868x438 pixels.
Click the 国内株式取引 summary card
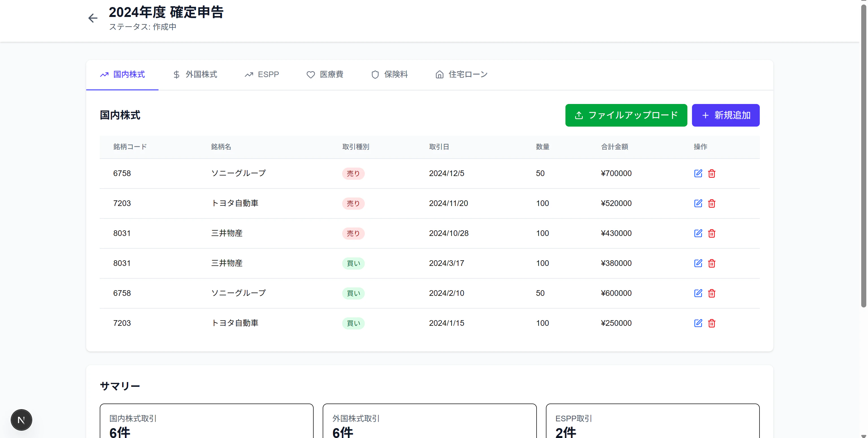coord(207,421)
